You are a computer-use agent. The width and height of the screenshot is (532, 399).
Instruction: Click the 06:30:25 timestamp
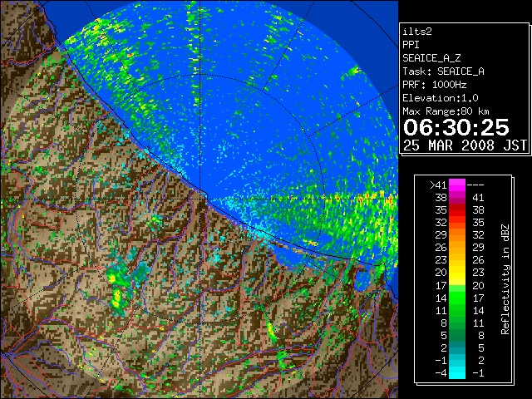pos(456,127)
